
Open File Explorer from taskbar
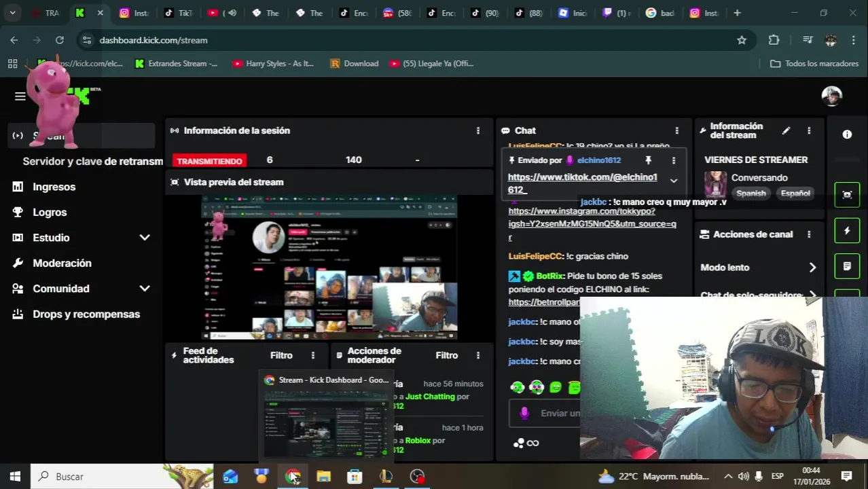click(x=323, y=477)
